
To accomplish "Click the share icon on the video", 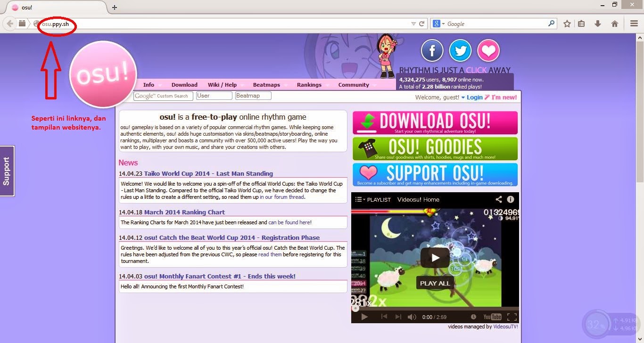I will pyautogui.click(x=499, y=199).
